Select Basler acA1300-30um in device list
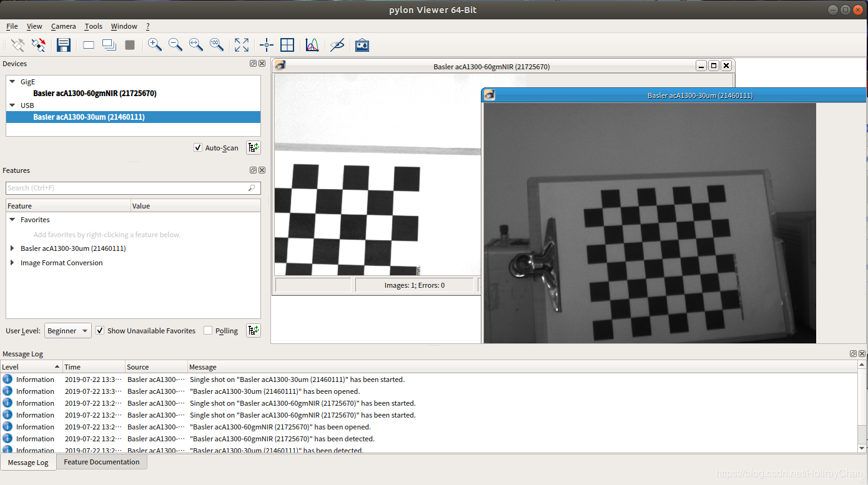 (x=133, y=117)
